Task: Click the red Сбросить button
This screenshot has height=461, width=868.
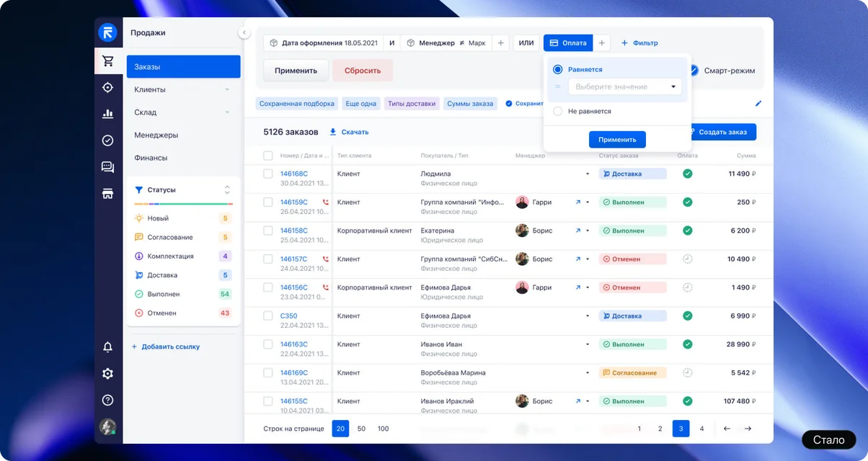Action: [363, 71]
